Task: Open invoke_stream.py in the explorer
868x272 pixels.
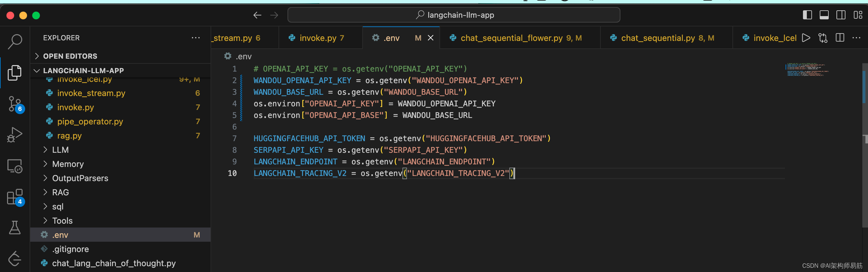Action: click(x=121, y=93)
